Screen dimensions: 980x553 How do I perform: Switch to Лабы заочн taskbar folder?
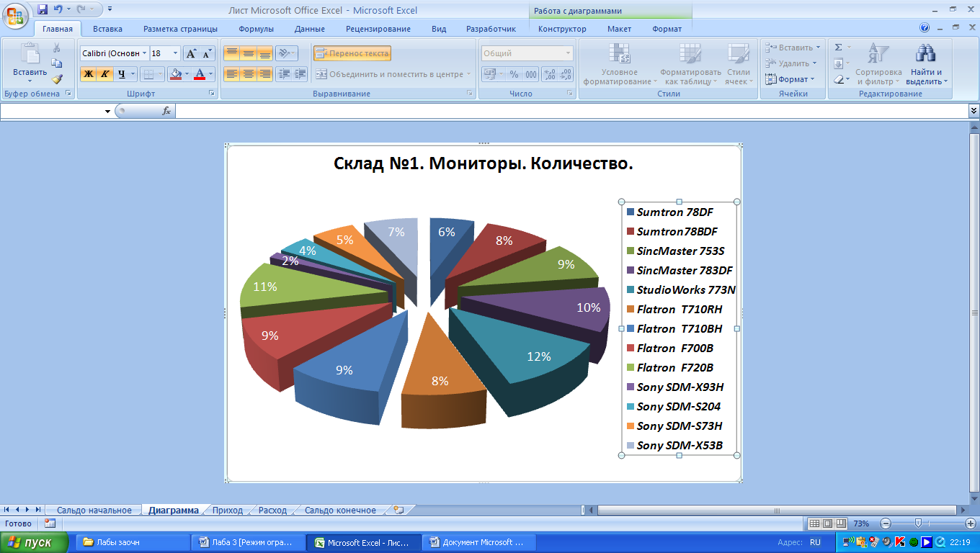[131, 542]
